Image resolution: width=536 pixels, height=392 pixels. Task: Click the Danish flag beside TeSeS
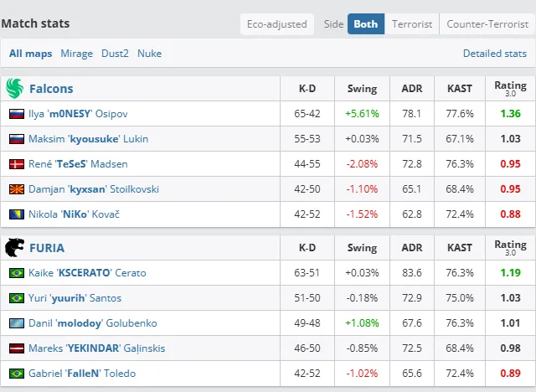coord(17,163)
